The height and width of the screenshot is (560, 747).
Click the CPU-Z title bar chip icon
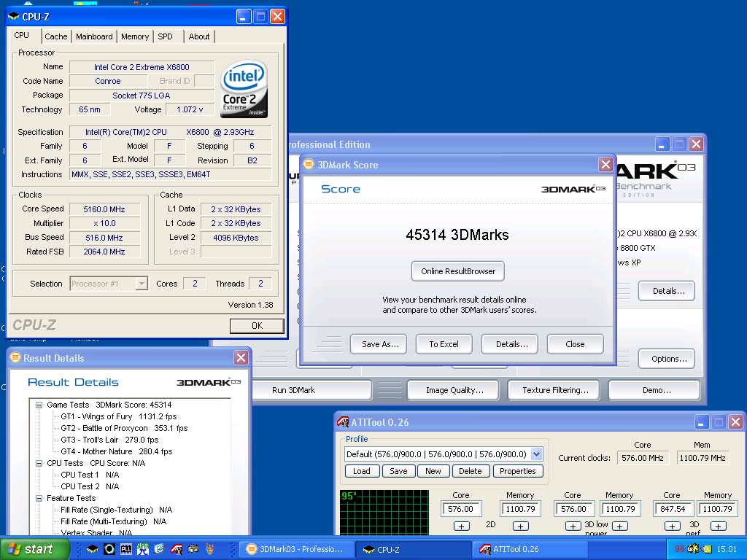click(14, 17)
